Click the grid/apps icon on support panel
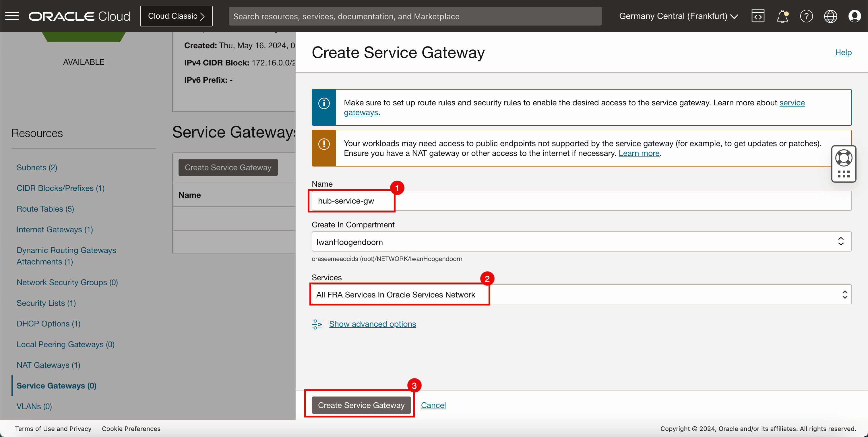 (x=843, y=175)
